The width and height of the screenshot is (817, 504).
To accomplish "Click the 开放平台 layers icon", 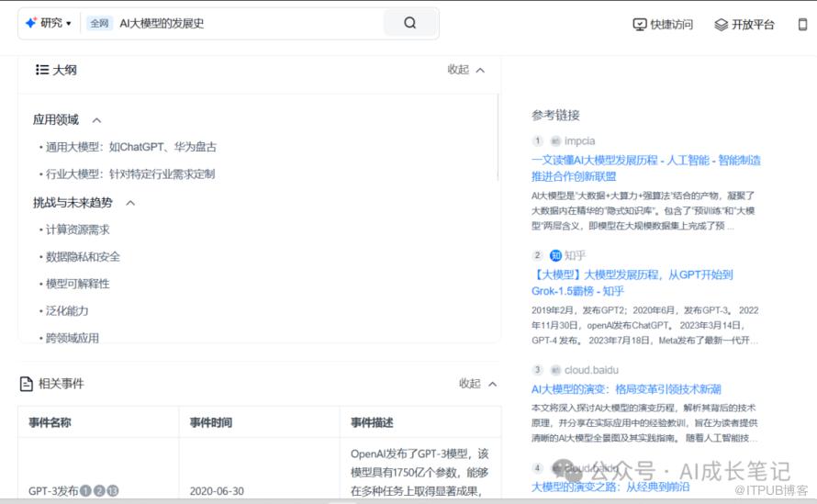I will tap(722, 25).
